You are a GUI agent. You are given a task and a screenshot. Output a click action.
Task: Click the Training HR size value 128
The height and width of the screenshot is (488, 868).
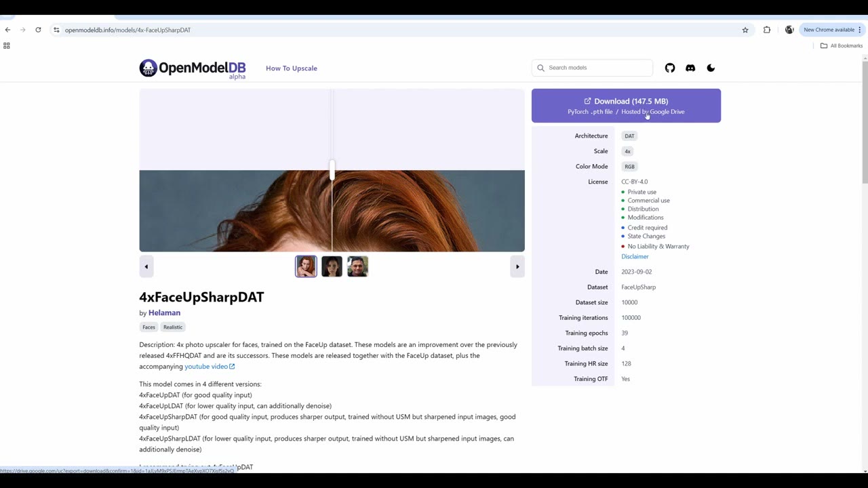pos(626,363)
